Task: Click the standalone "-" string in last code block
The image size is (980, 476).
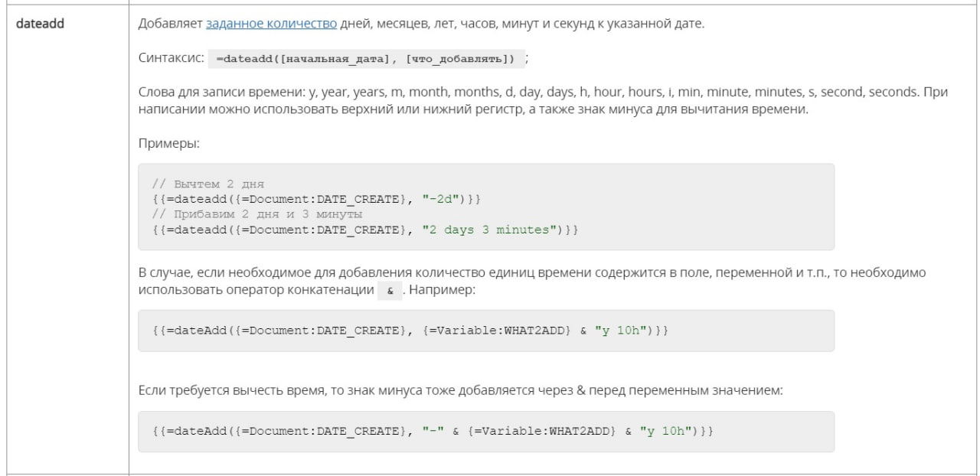Action: click(x=433, y=432)
